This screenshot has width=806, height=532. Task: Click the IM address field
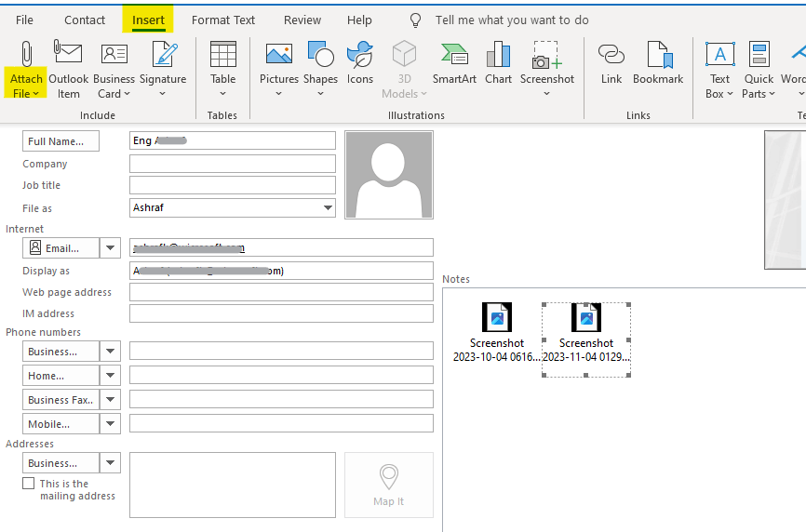coord(281,313)
